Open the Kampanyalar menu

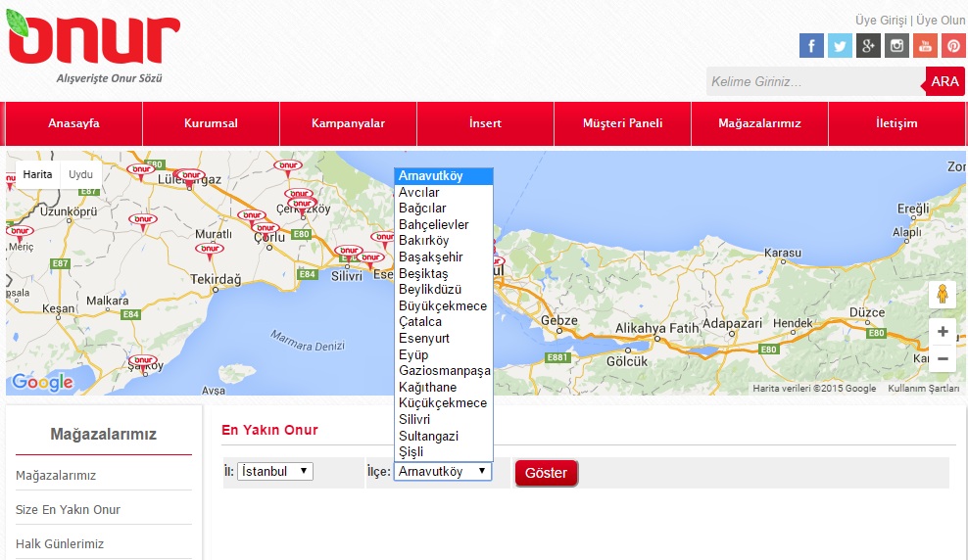(x=348, y=123)
